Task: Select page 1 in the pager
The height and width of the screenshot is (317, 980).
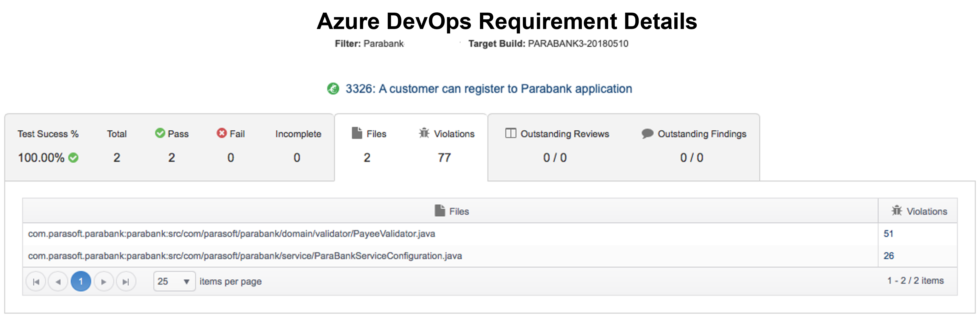Action: click(81, 282)
